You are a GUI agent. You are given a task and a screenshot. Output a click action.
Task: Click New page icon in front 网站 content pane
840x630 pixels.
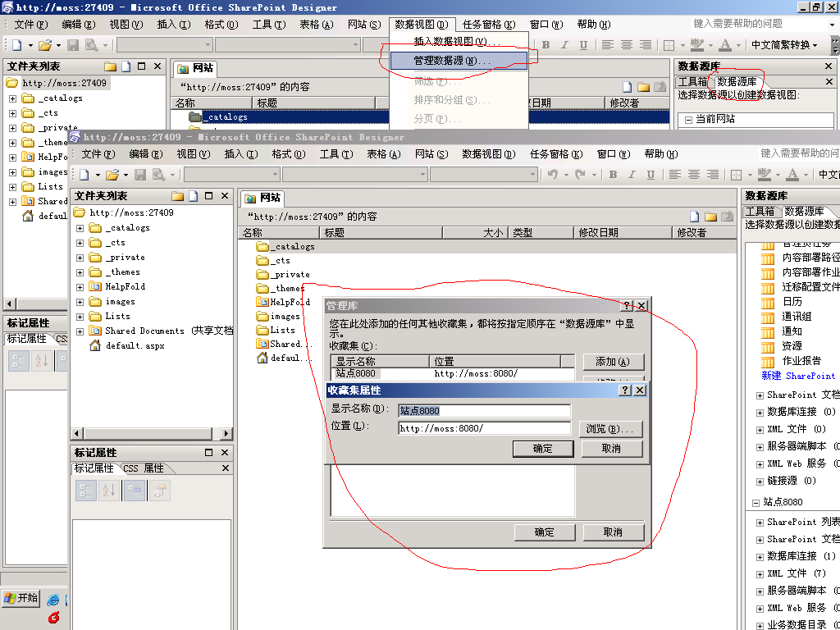694,217
